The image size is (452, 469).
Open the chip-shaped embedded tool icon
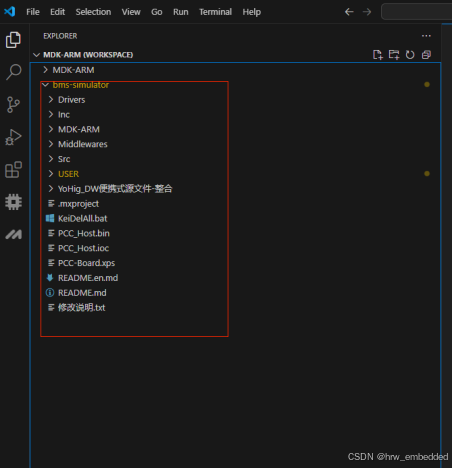(13, 202)
